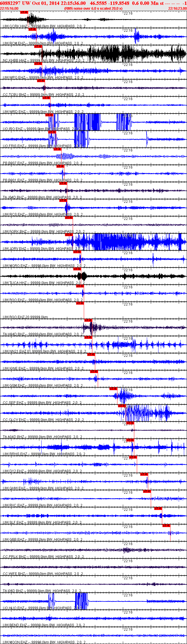This screenshot has height=644, width=187.
Task: Click the UO IRO EHZ station label
Action: point(42,129)
